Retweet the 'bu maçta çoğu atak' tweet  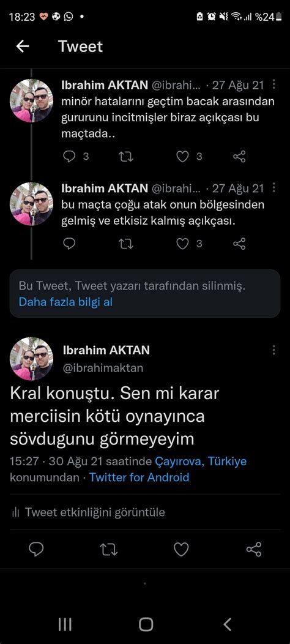click(125, 244)
